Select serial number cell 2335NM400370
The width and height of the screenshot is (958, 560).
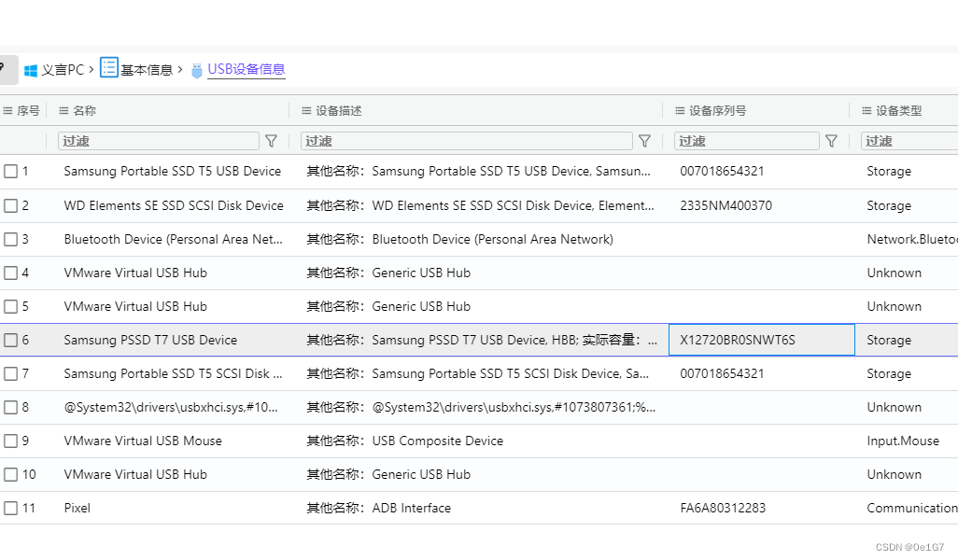pyautogui.click(x=726, y=205)
